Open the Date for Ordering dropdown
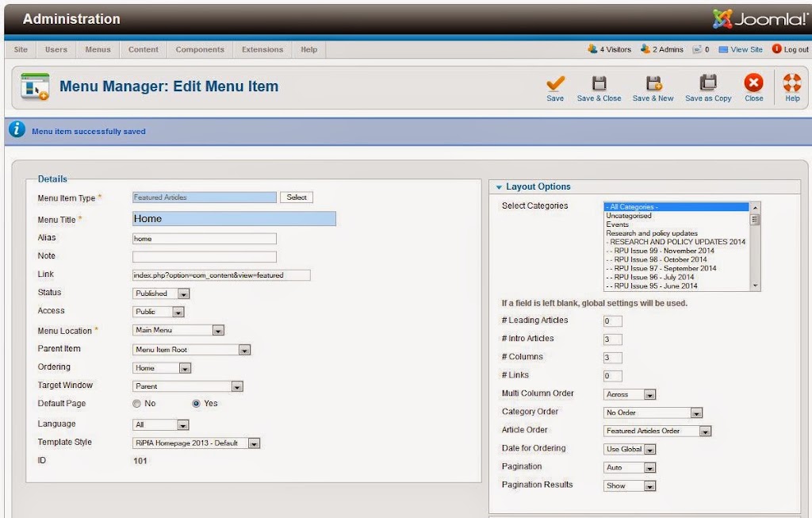Screen dimensions: 812x518 630,449
